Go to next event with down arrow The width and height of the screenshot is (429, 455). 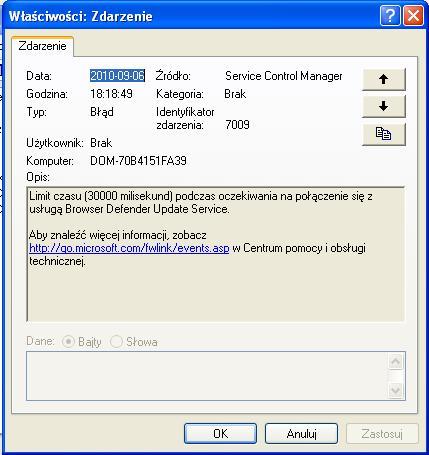384,106
